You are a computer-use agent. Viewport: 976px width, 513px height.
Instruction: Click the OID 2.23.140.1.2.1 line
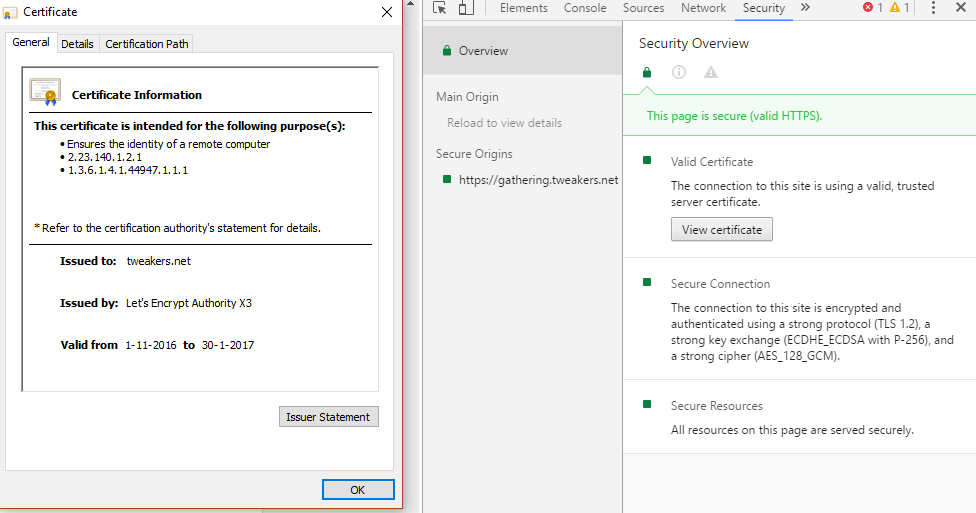105,158
